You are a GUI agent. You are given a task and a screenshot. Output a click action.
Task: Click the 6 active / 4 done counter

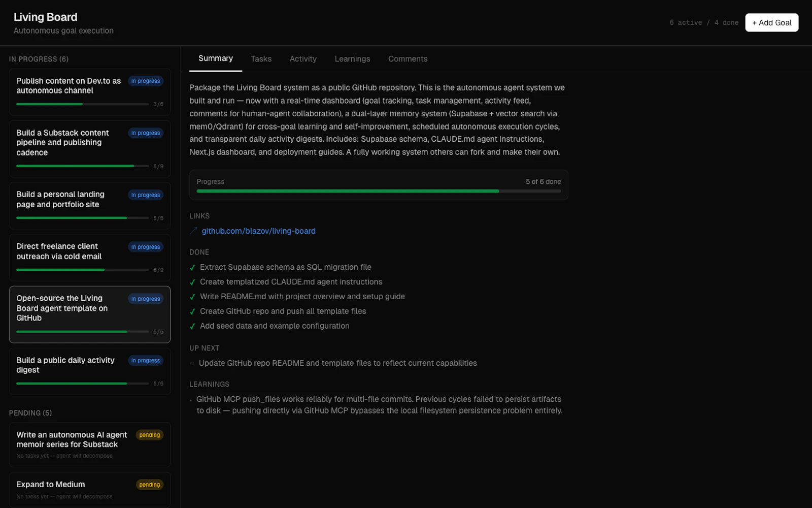(704, 23)
